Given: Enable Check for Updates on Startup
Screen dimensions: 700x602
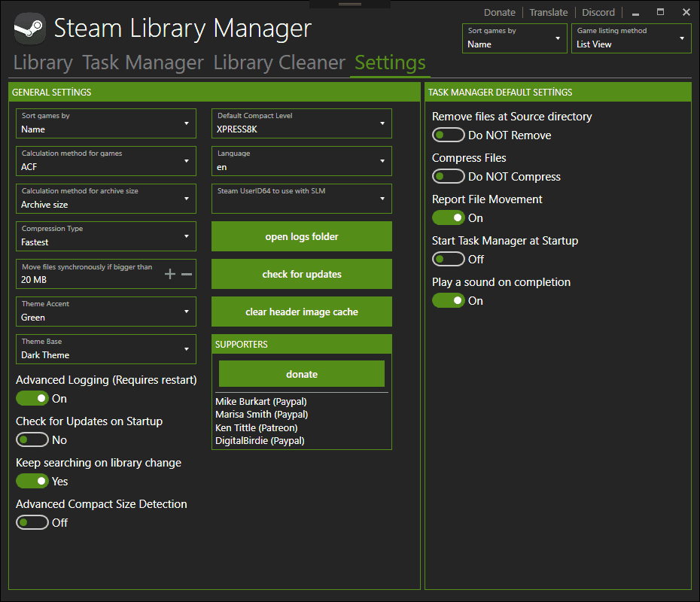Looking at the screenshot, I should point(32,439).
